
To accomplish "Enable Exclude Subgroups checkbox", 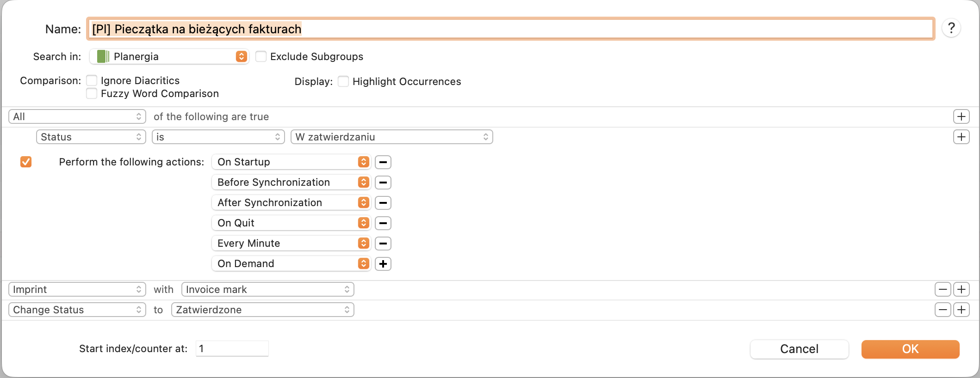I will (261, 56).
